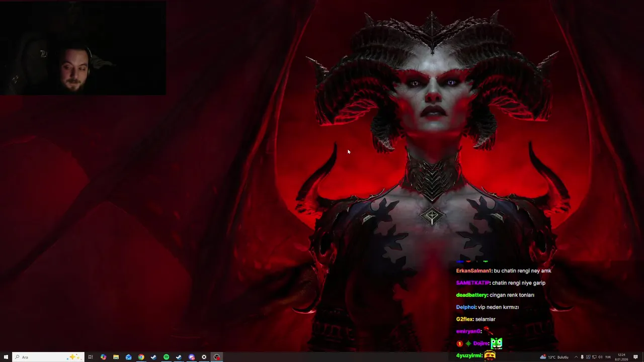Open Google Chrome from the taskbar
644x362 pixels.
[x=141, y=357]
